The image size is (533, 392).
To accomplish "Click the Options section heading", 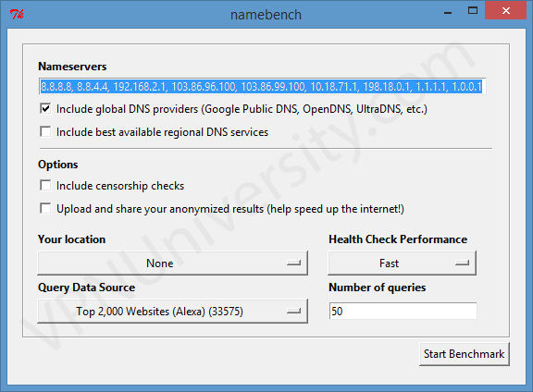I will tap(57, 165).
